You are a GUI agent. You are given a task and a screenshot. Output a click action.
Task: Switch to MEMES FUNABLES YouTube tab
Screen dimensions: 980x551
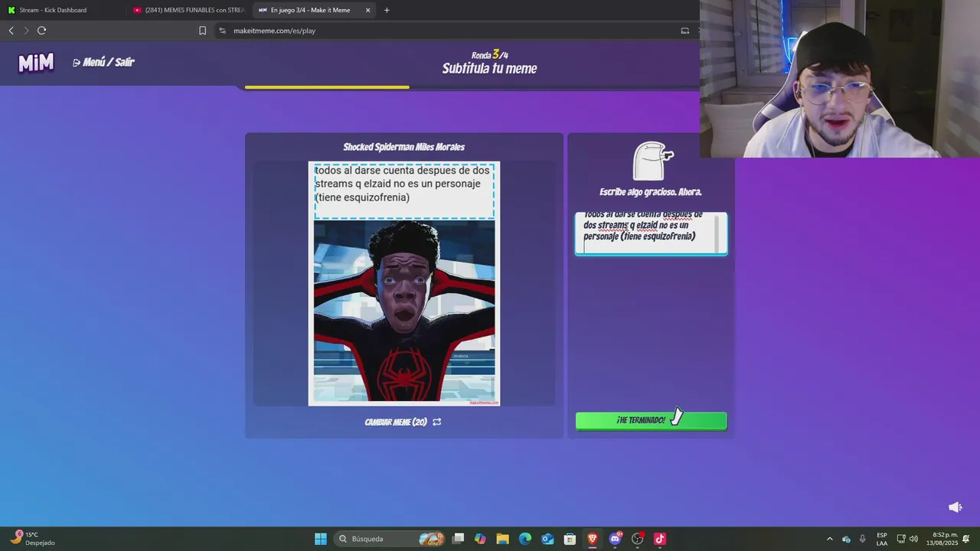click(x=188, y=10)
